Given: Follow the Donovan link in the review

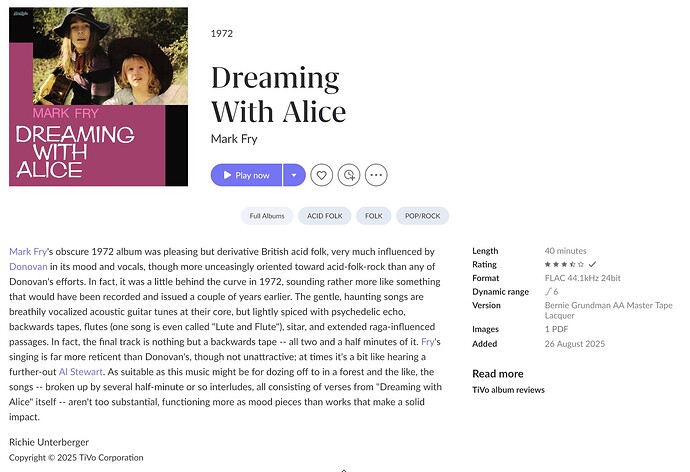Looking at the screenshot, I should (27, 268).
